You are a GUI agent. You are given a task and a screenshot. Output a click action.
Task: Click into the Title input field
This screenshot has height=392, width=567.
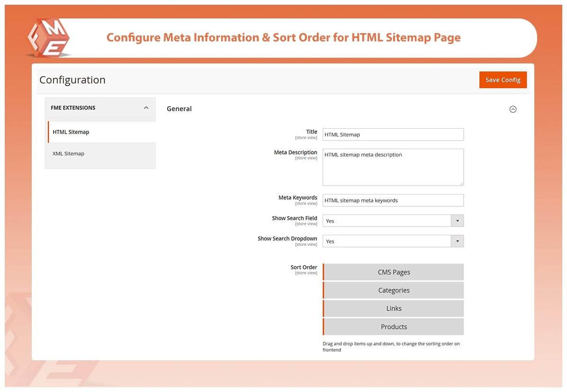point(393,134)
